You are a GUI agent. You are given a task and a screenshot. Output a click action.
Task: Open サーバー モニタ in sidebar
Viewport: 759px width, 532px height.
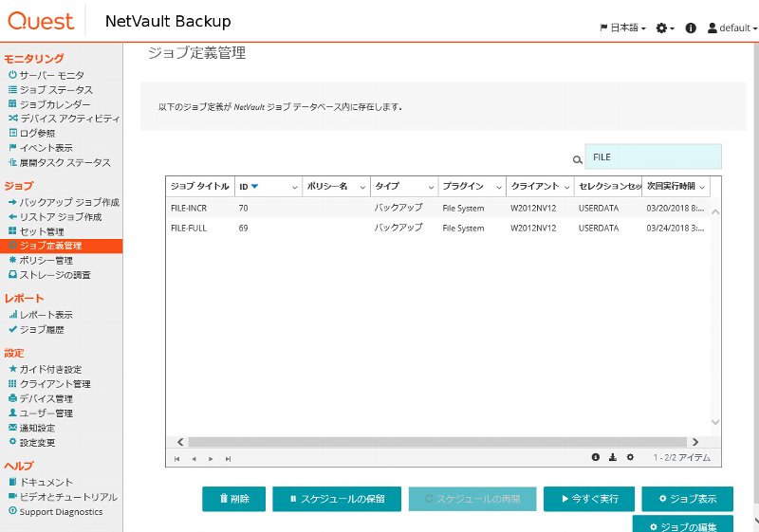[x=46, y=75]
